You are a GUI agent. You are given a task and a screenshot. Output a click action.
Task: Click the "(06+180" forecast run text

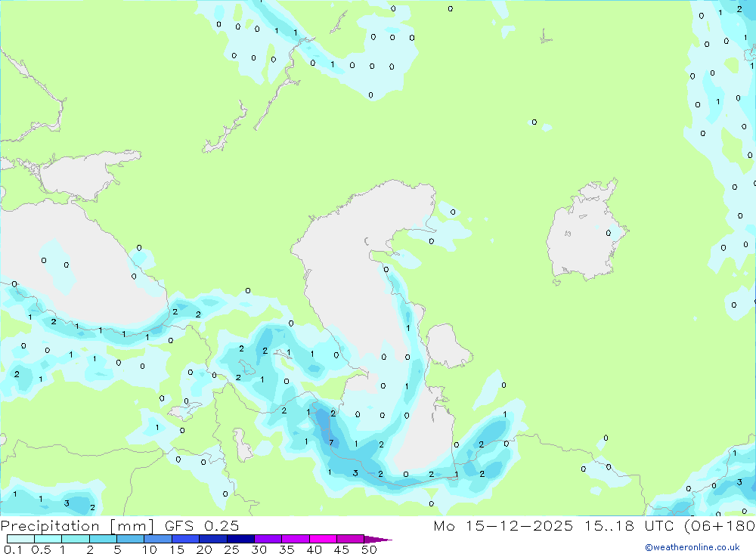(x=720, y=525)
